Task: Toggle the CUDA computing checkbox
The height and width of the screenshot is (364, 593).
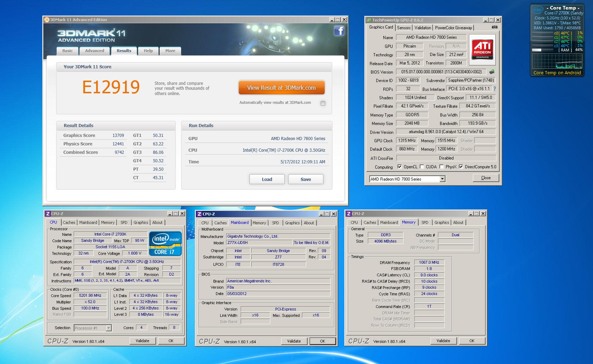Action: coord(421,167)
